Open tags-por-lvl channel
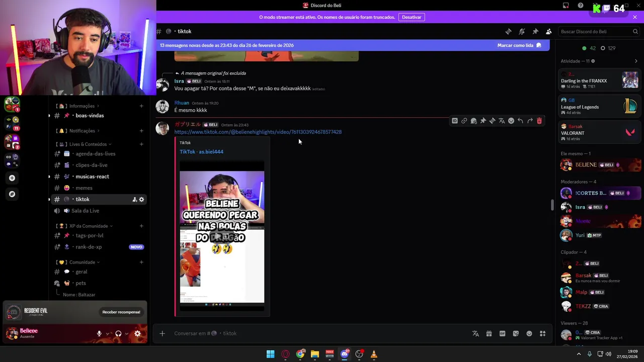This screenshot has width=644, height=362. point(100,235)
